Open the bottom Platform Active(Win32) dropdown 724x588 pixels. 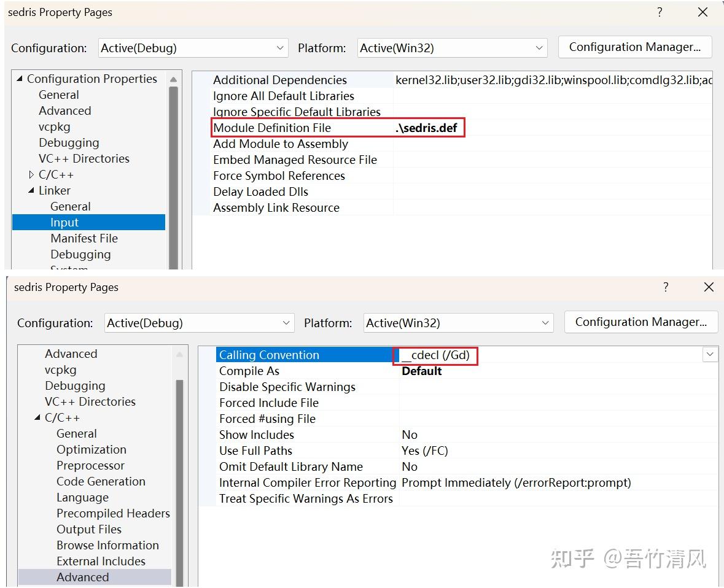tap(459, 323)
